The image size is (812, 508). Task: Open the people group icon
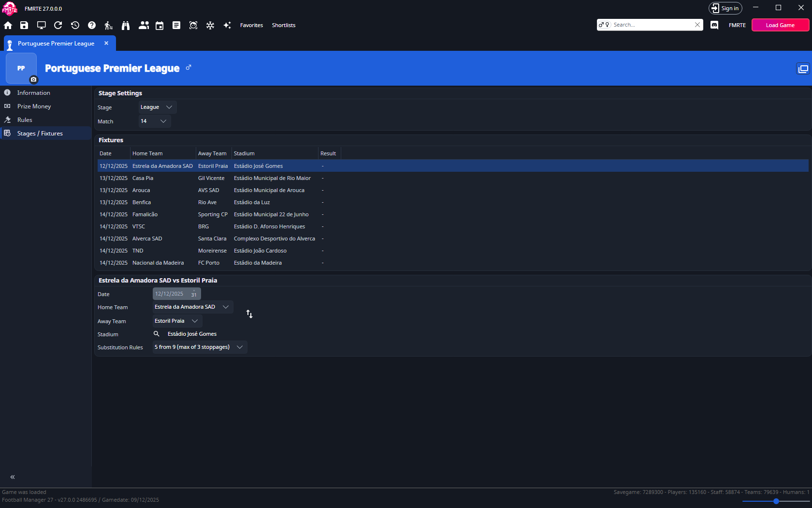coord(144,25)
